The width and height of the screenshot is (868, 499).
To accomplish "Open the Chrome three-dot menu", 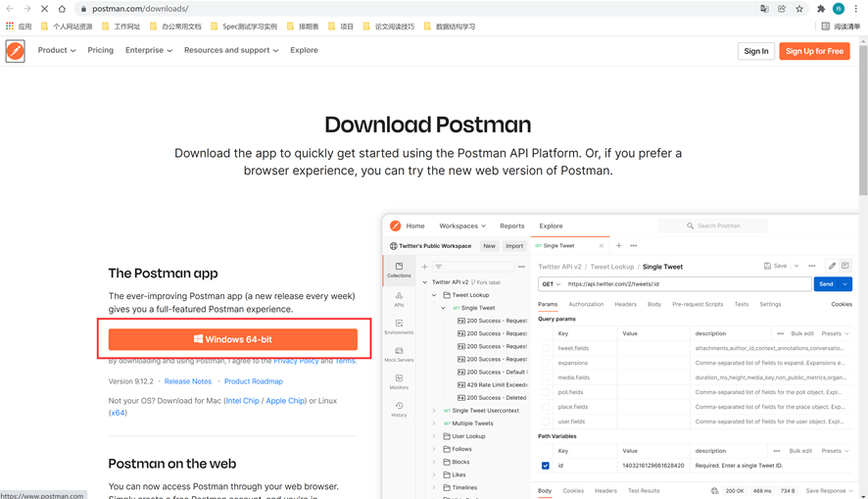I will [x=856, y=9].
